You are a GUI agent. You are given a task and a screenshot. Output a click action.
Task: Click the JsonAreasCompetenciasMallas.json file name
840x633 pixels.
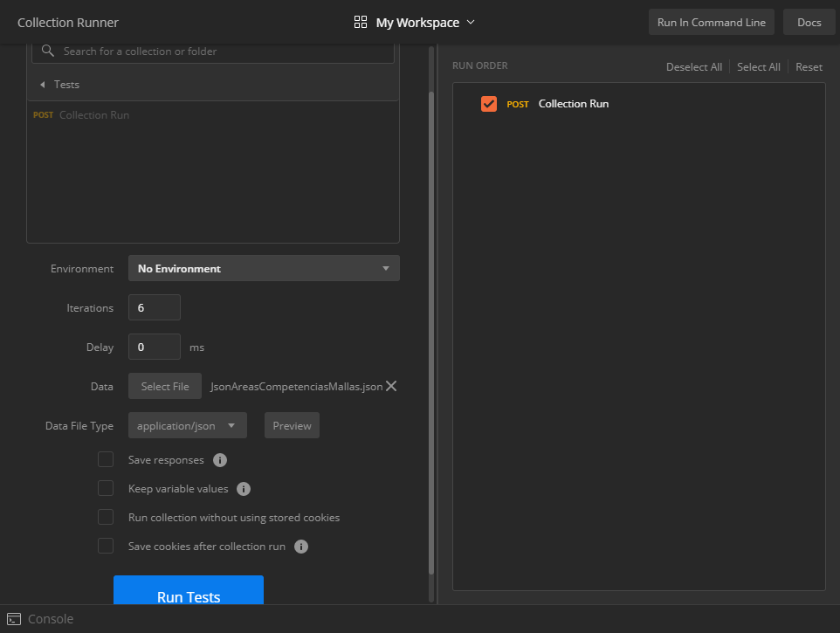click(297, 387)
